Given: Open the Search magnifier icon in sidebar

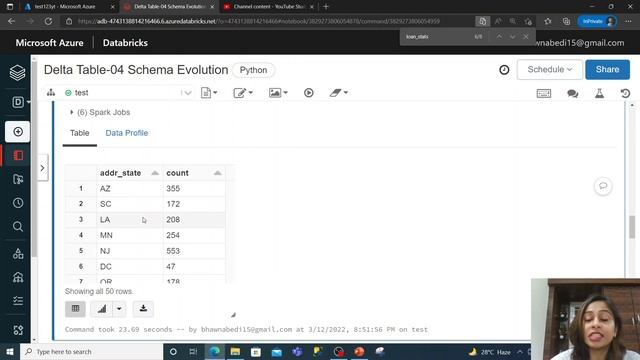Looking at the screenshot, I should [x=18, y=227].
